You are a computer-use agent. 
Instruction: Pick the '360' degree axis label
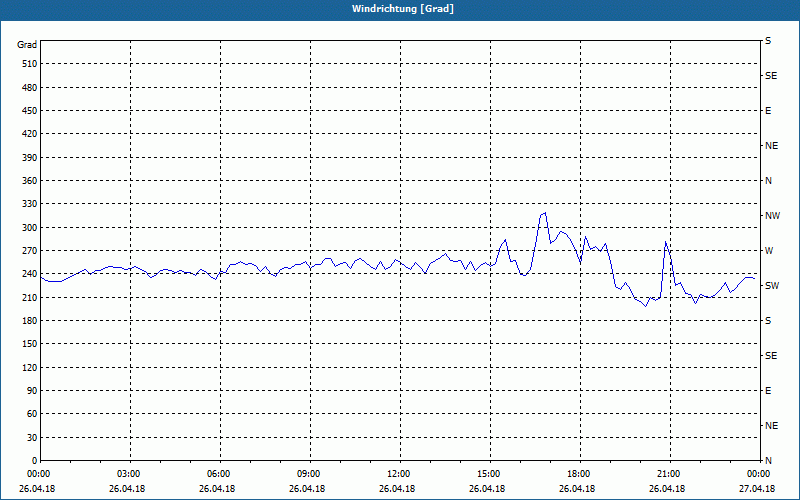30,181
